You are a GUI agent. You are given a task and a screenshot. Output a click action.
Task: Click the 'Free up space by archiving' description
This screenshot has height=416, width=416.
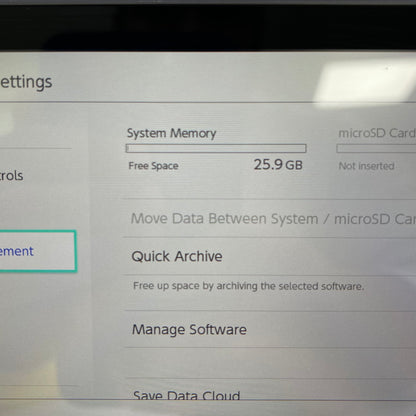pos(248,286)
